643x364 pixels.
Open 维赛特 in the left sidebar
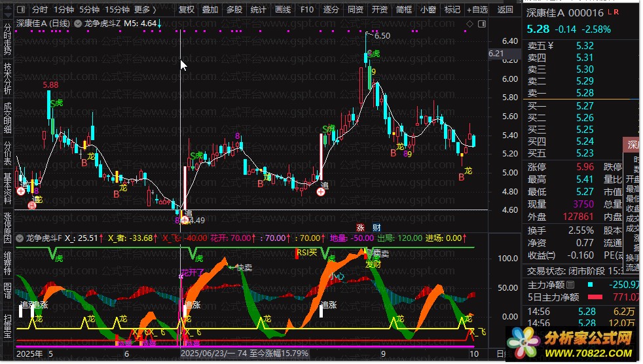(7, 263)
